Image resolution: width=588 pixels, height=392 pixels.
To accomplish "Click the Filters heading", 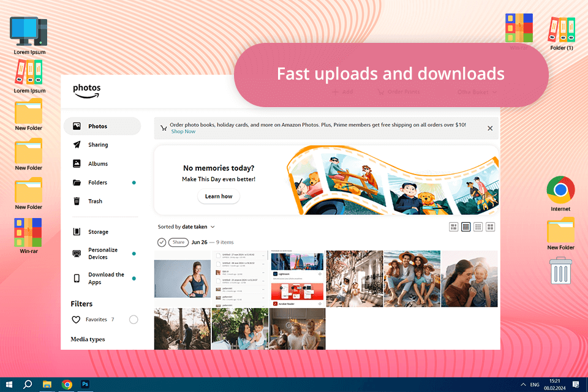I will coord(81,304).
